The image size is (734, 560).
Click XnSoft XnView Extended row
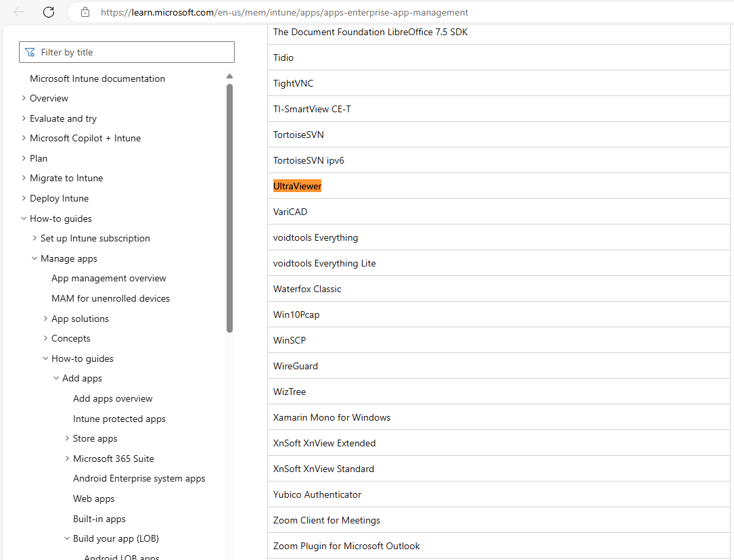click(x=499, y=444)
